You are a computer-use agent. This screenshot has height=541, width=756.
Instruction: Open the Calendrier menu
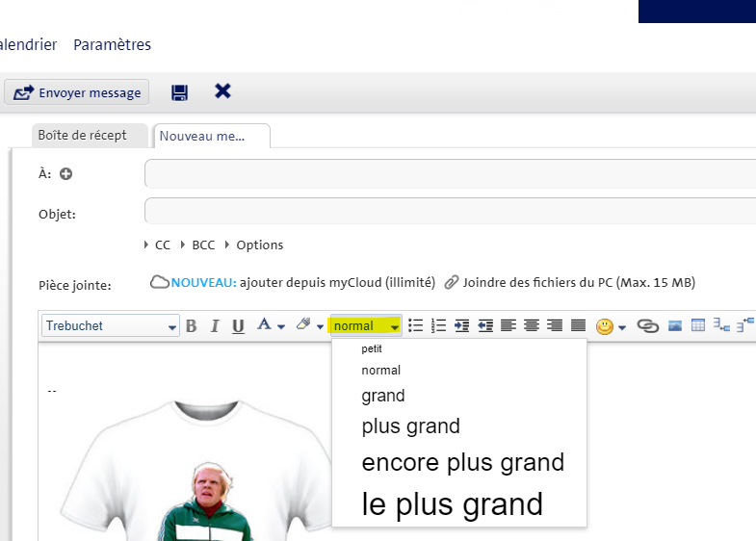click(29, 45)
